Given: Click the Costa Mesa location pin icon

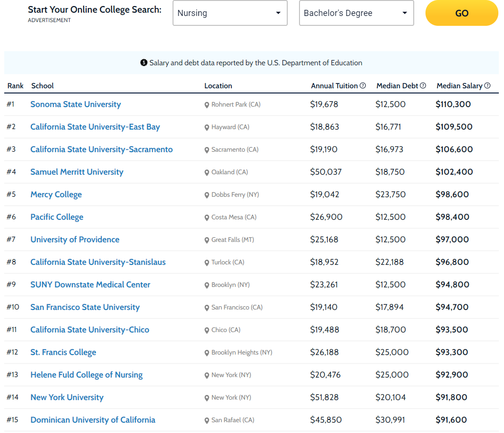Looking at the screenshot, I should tap(207, 217).
